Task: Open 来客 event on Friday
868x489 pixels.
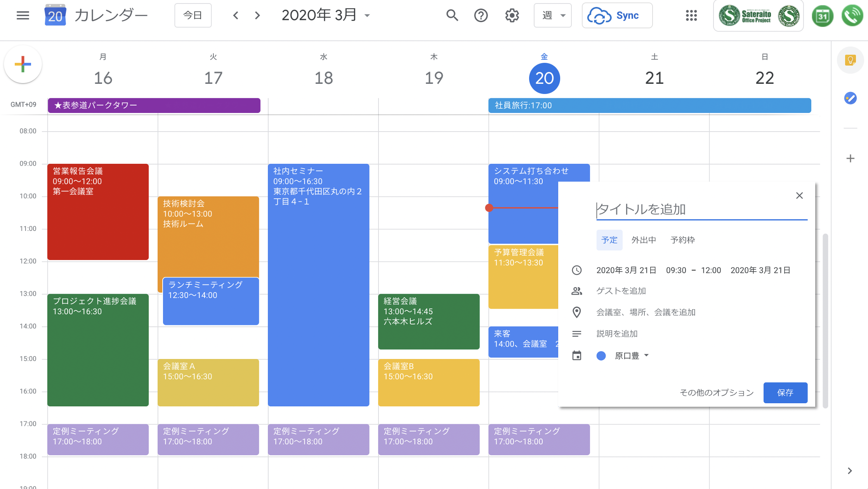Action: click(523, 342)
